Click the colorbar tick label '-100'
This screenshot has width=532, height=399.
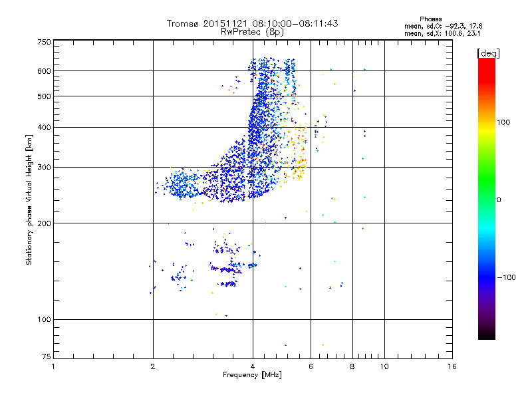coord(506,277)
